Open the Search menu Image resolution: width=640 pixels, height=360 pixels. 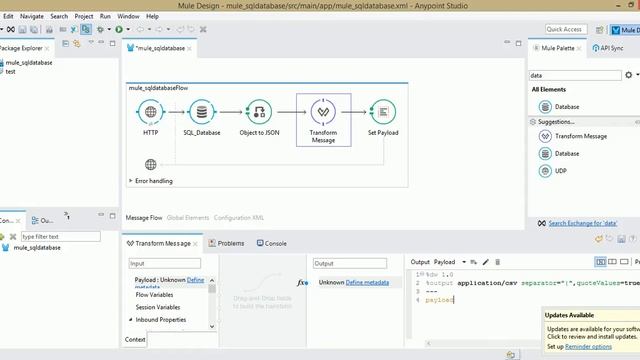(x=59, y=16)
